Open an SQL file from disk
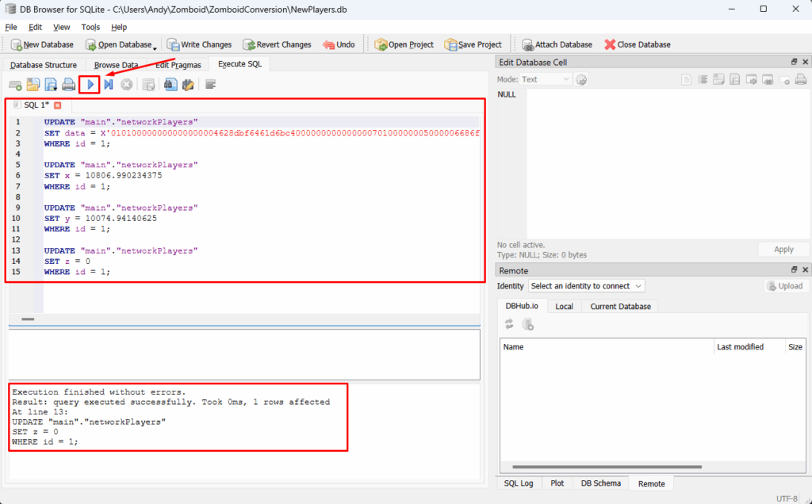Image resolution: width=812 pixels, height=504 pixels. (33, 84)
